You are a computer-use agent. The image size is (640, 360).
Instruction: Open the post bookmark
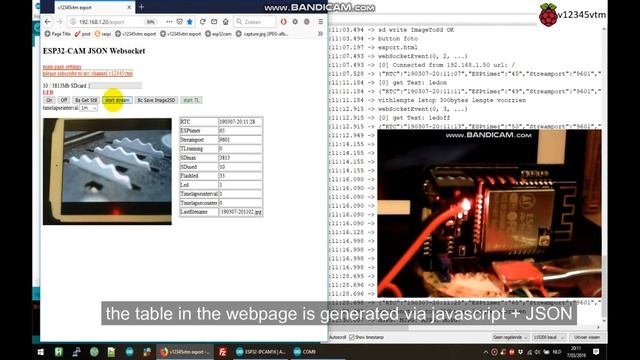tap(83, 34)
